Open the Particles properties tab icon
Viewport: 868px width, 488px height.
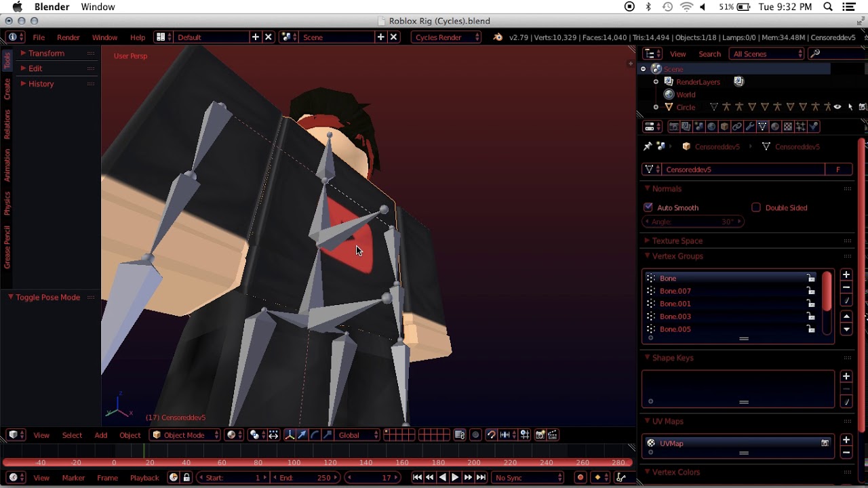(x=801, y=127)
